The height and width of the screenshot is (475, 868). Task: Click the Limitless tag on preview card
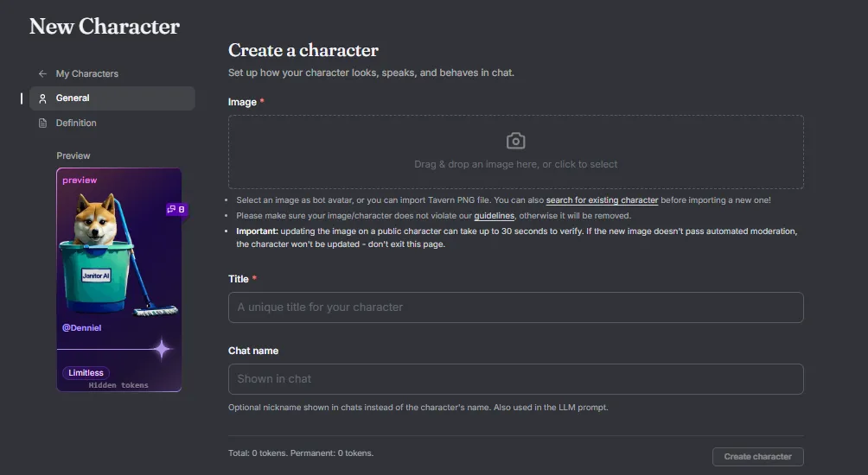click(x=86, y=373)
